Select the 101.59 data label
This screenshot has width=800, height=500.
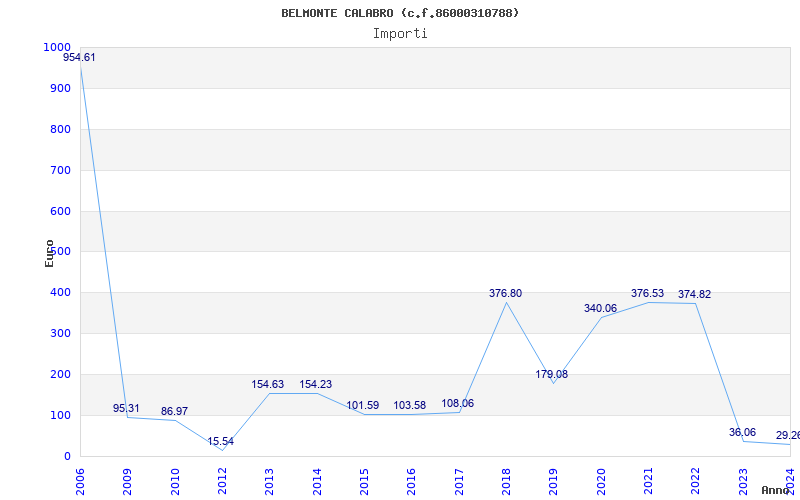[363, 406]
